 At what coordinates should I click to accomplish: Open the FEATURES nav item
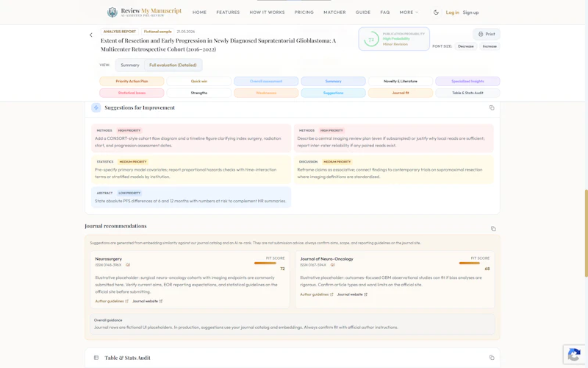228,13
